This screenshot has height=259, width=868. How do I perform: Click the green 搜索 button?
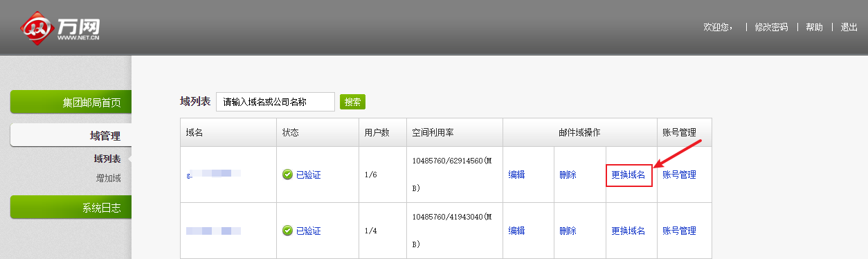(352, 102)
